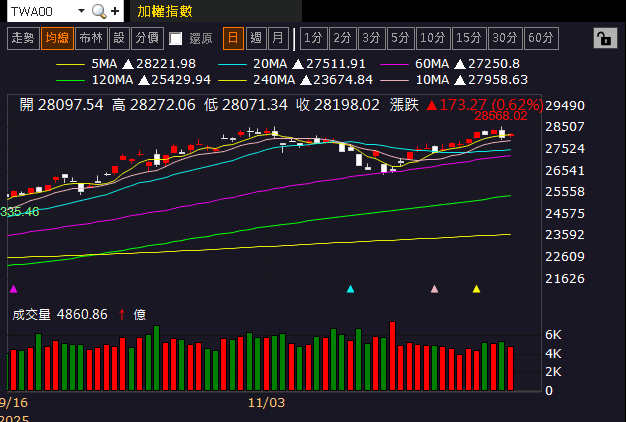Click the open price 28097.54
Screen dimensions: 626x422
coord(71,105)
